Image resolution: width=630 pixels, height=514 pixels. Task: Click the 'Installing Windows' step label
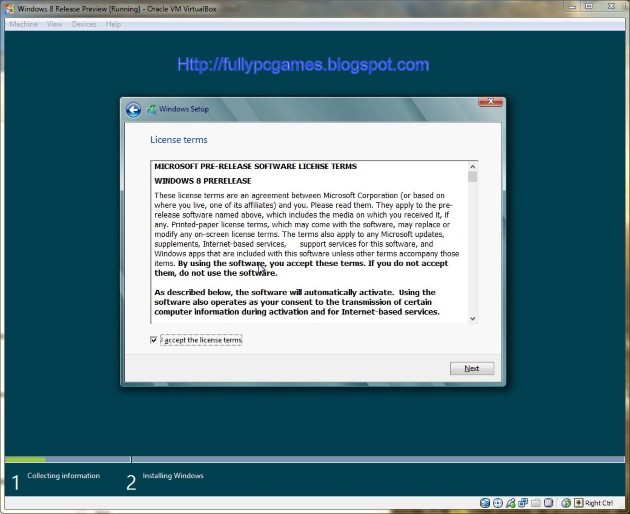173,475
